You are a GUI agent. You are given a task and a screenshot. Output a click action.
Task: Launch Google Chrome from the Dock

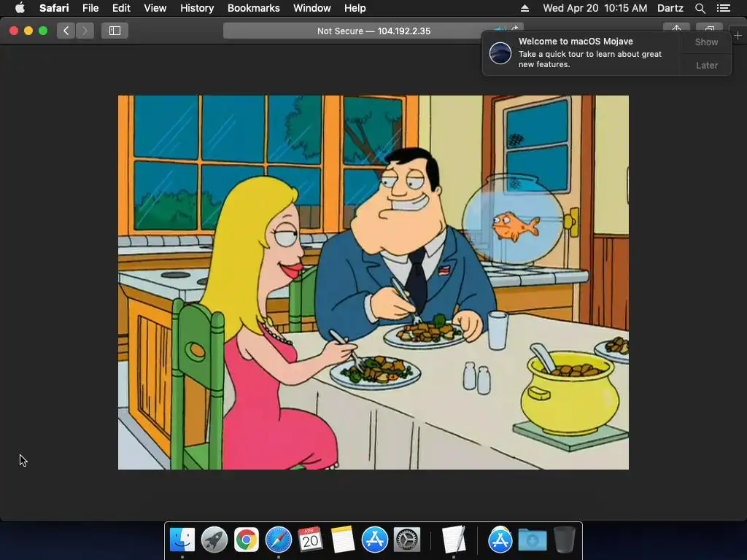tap(246, 540)
